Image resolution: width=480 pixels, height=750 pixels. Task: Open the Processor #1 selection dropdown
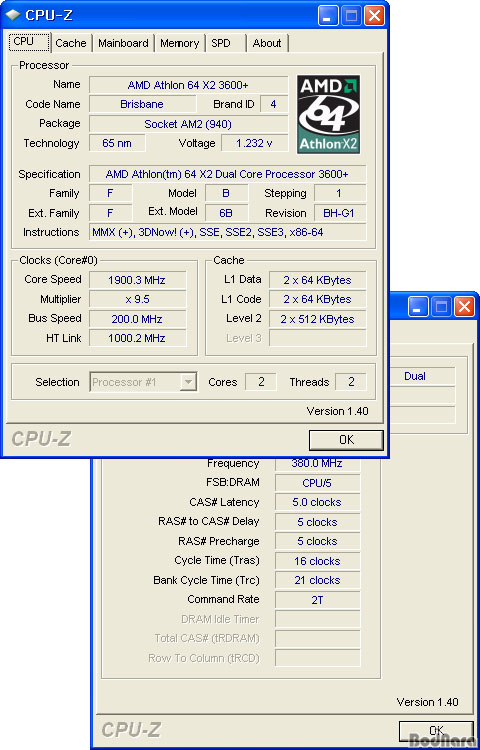[143, 382]
